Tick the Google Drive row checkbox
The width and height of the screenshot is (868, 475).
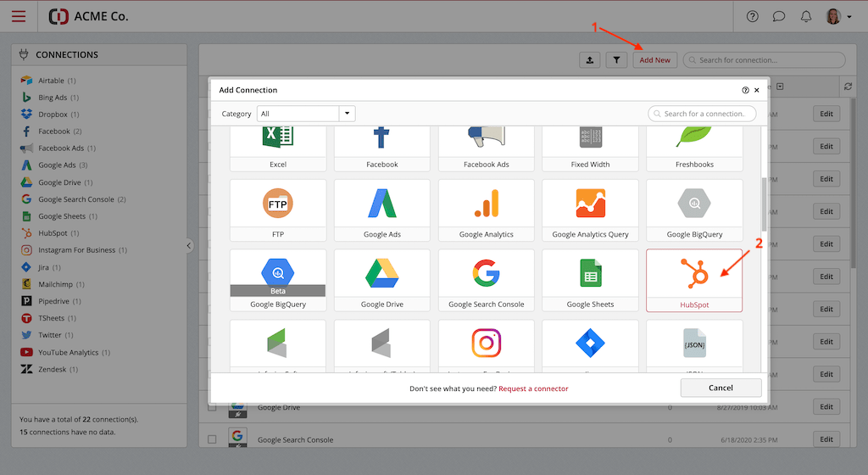(212, 407)
